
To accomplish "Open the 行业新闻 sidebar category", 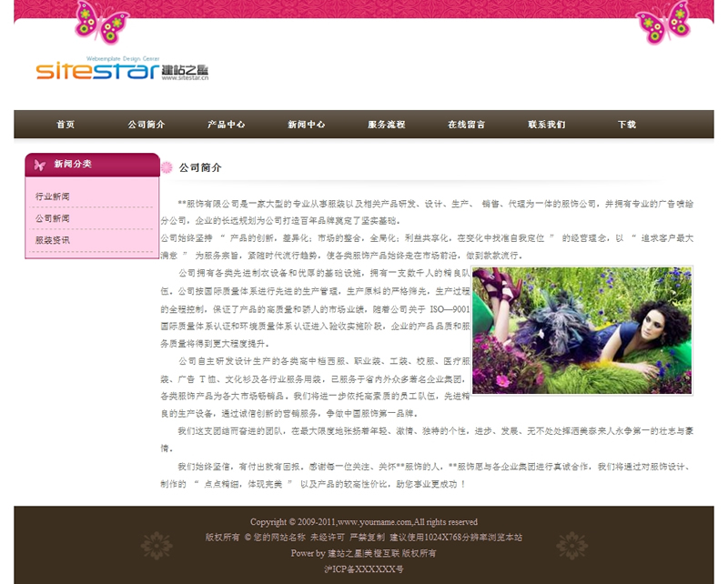I will tap(53, 196).
